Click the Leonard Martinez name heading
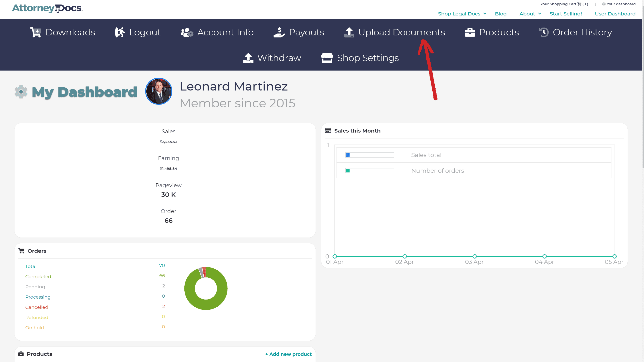This screenshot has height=362, width=644. [x=234, y=86]
